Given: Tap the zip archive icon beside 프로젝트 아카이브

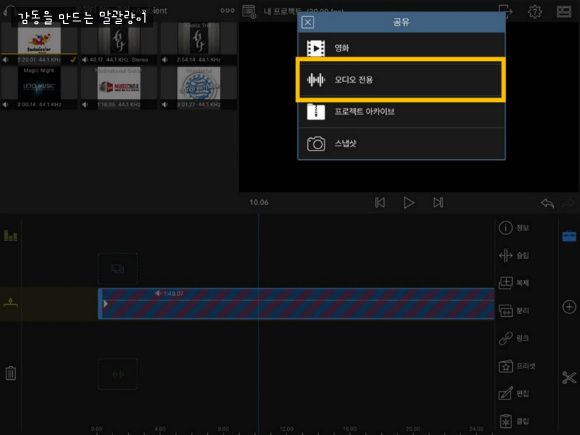Looking at the screenshot, I should pyautogui.click(x=316, y=111).
